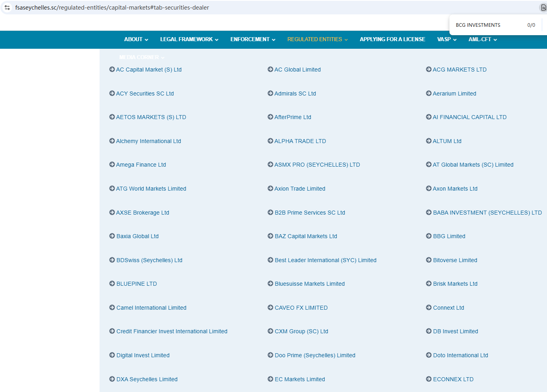547x392 pixels.
Task: Expand the ENFORCEMENT menu chevron
Action: pyautogui.click(x=273, y=40)
